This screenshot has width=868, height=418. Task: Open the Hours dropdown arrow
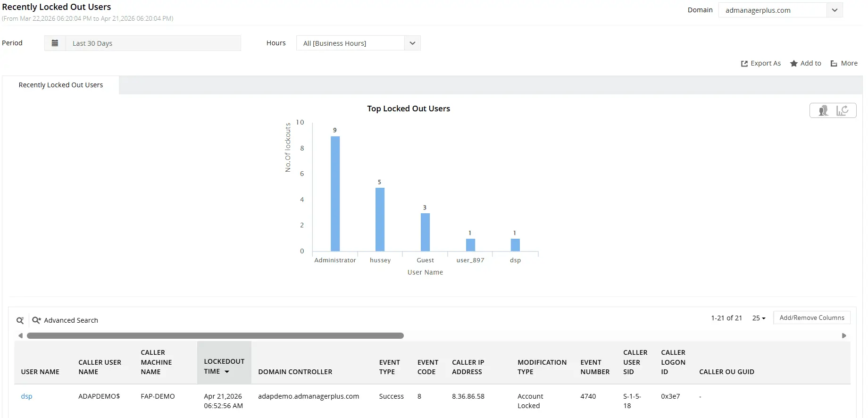[x=412, y=43]
